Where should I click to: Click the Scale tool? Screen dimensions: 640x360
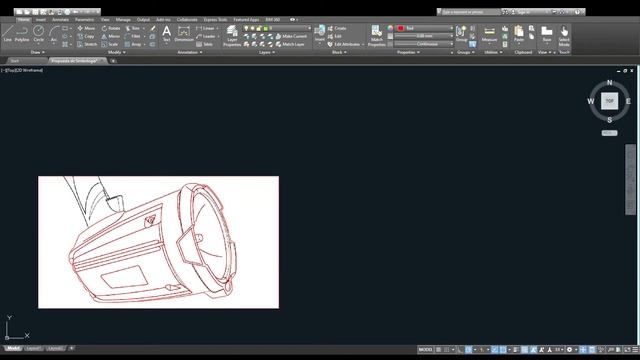point(110,44)
